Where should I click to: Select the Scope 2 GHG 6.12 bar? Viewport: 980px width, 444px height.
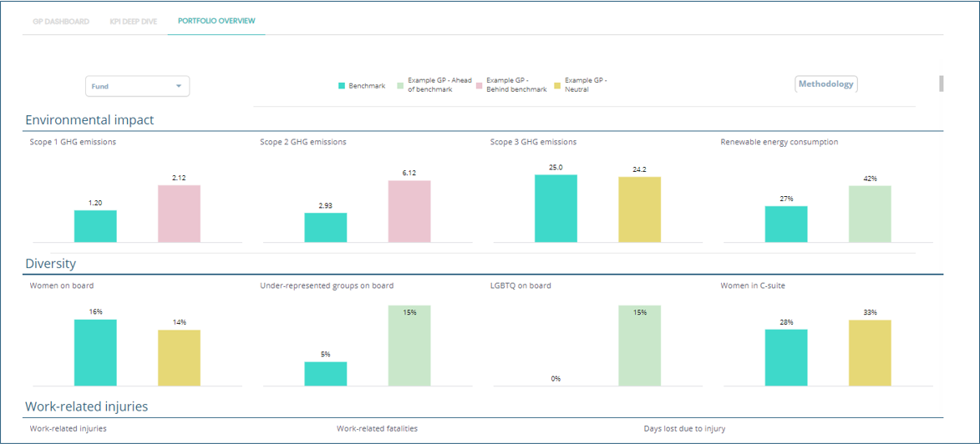[409, 211]
